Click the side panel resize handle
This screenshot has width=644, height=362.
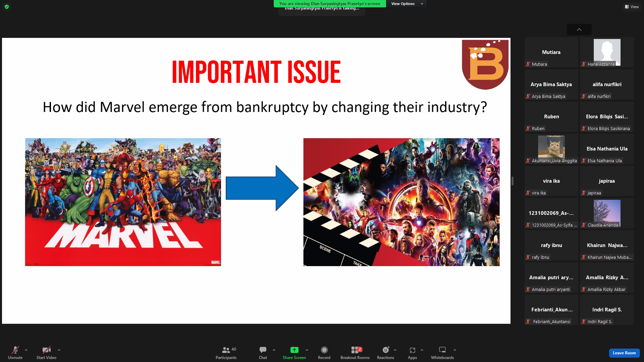coord(513,181)
